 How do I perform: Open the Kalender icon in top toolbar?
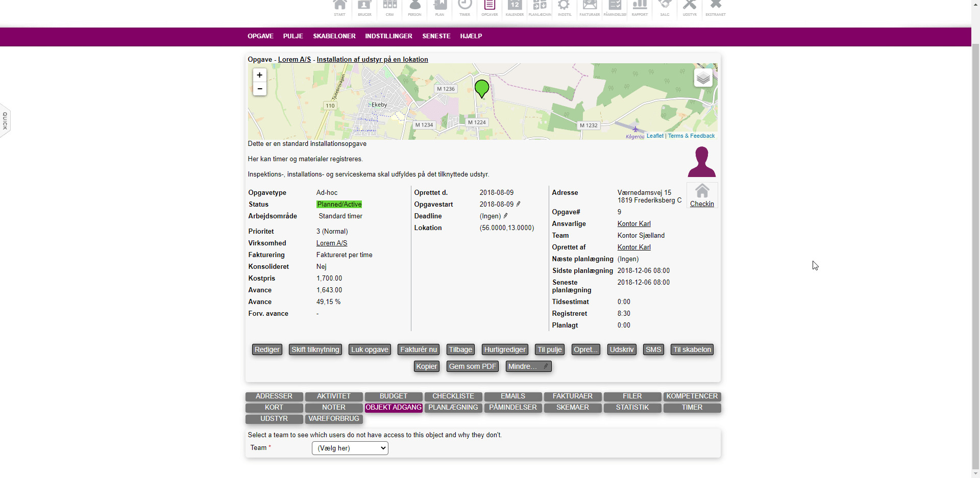tap(514, 8)
